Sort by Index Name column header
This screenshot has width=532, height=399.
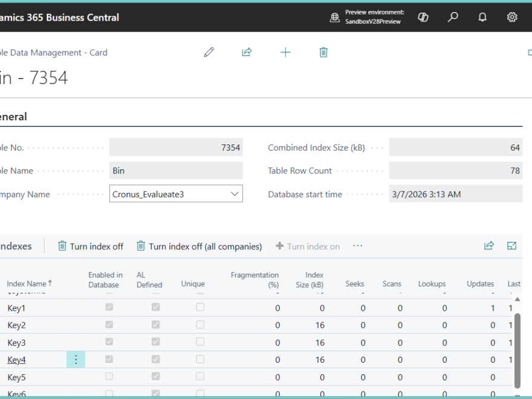pos(27,284)
